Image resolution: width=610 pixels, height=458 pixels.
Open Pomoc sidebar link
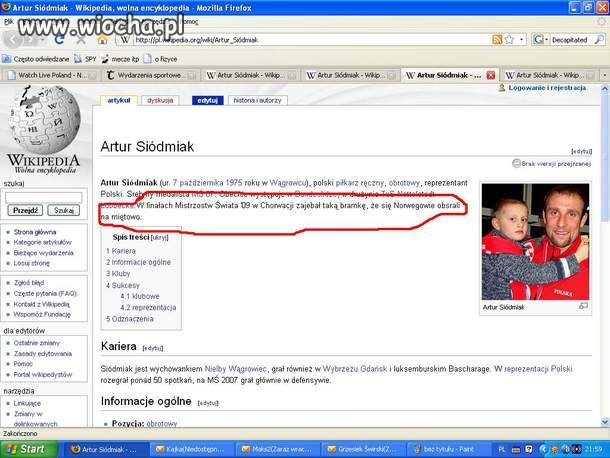click(23, 364)
